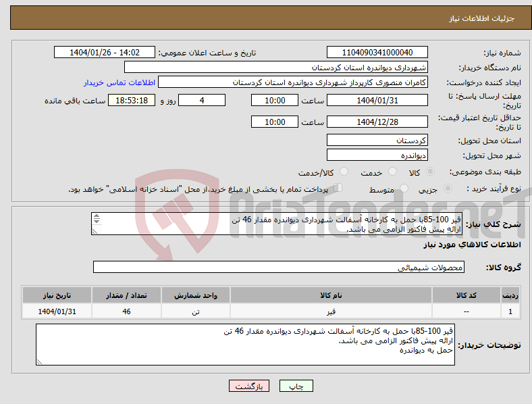532x404 pixels.
Task: Open اطلاعات تماس خریدار link
Action: 119,82
